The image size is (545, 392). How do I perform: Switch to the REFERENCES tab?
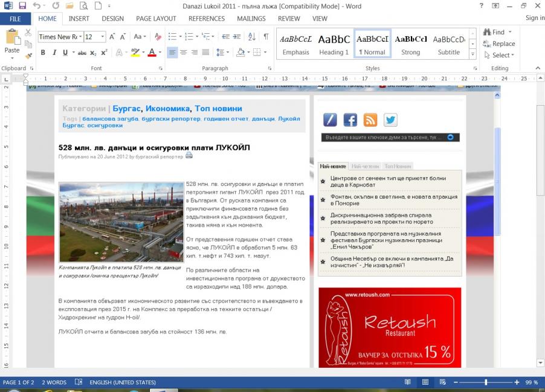pos(207,19)
